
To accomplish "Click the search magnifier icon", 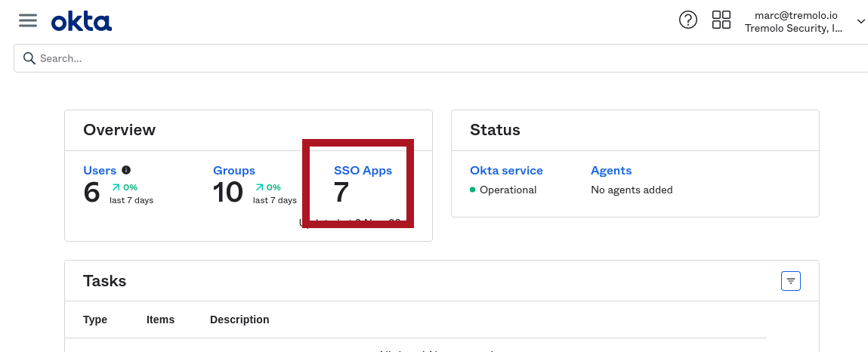I will (29, 58).
